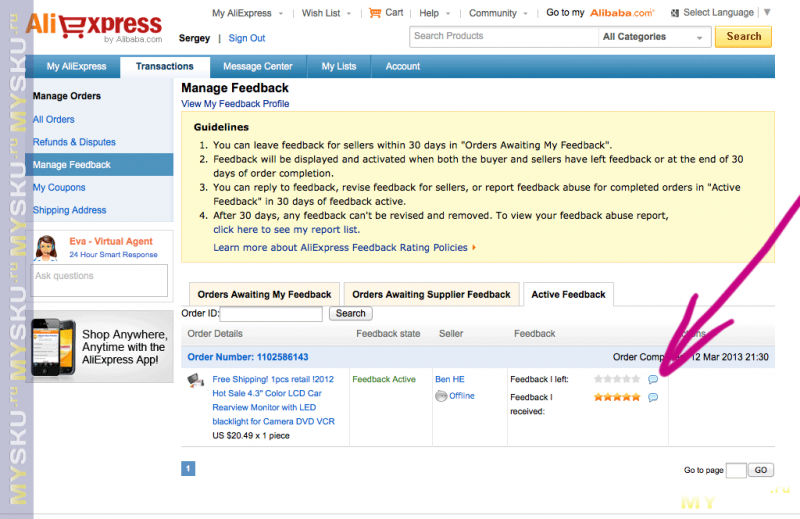Click Eva virtual agent avatar
800x519 pixels.
(46, 248)
